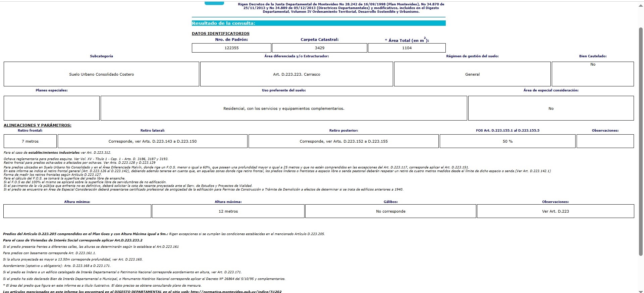Image resolution: width=644 pixels, height=293 pixels.
Task: Click the Retiro posterior articles box
Action: [343, 141]
